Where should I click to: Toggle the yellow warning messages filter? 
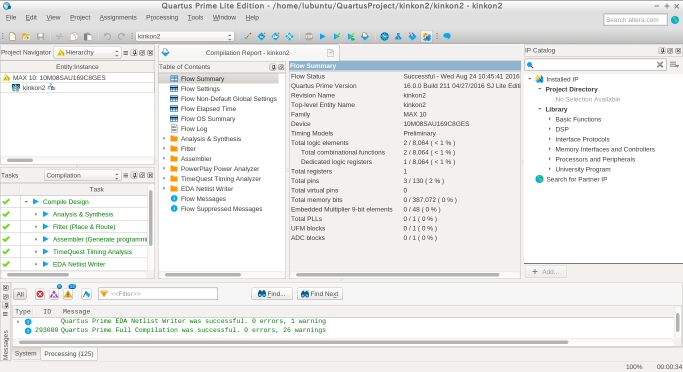click(68, 294)
